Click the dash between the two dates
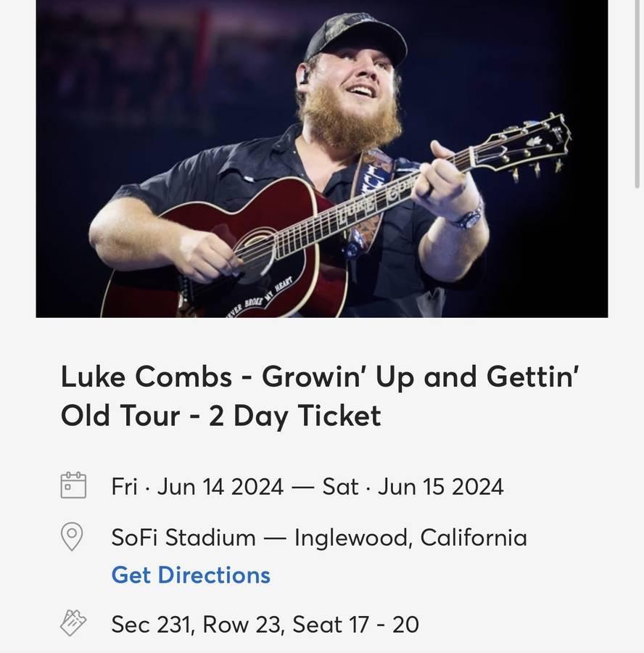The height and width of the screenshot is (653, 644). [x=303, y=488]
